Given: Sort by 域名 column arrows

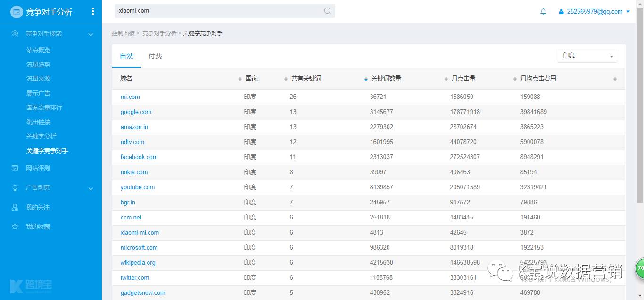Looking at the screenshot, I should tap(240, 79).
